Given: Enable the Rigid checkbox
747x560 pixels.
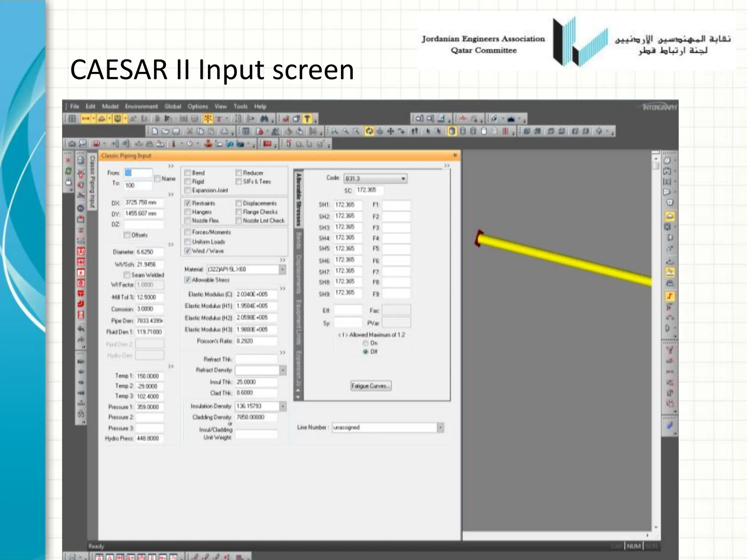Looking at the screenshot, I should click(188, 182).
